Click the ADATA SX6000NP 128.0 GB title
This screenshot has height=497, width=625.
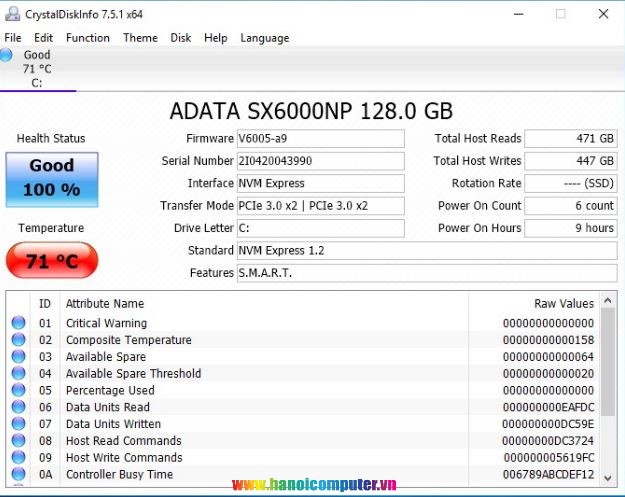pos(311,111)
